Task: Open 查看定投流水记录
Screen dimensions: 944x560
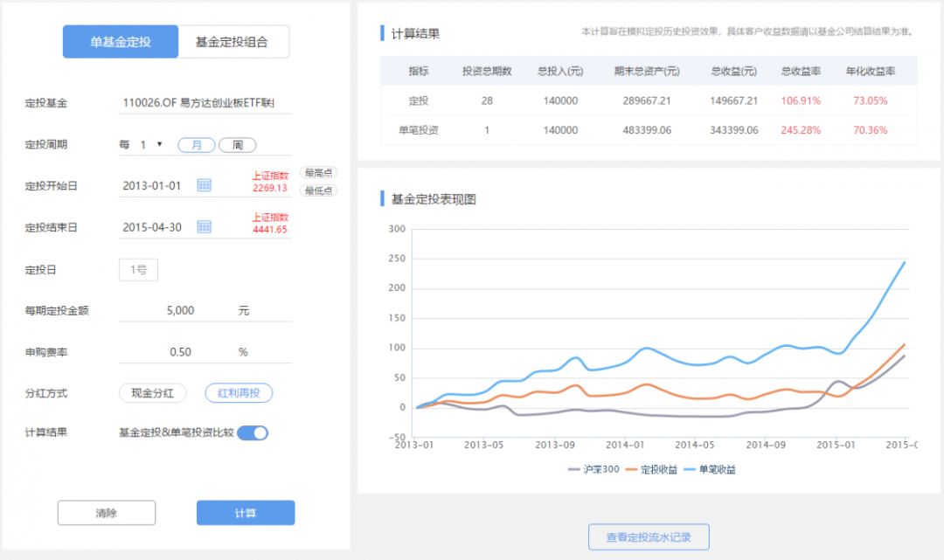Action: click(x=649, y=536)
